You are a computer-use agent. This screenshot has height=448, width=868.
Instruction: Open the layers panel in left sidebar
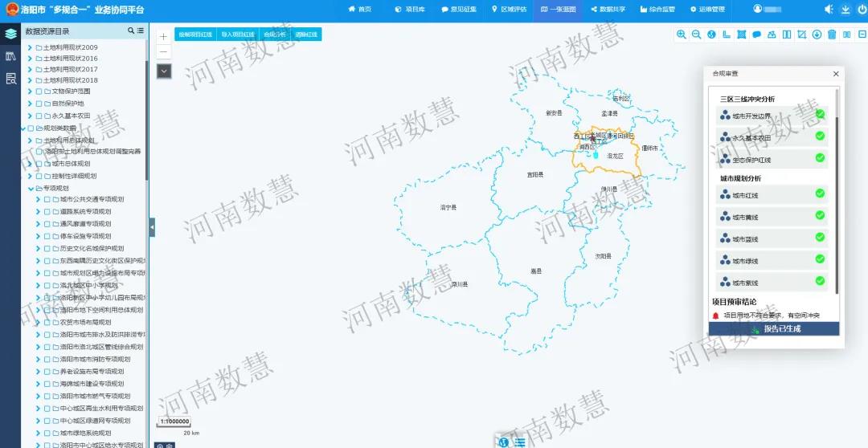tap(10, 34)
